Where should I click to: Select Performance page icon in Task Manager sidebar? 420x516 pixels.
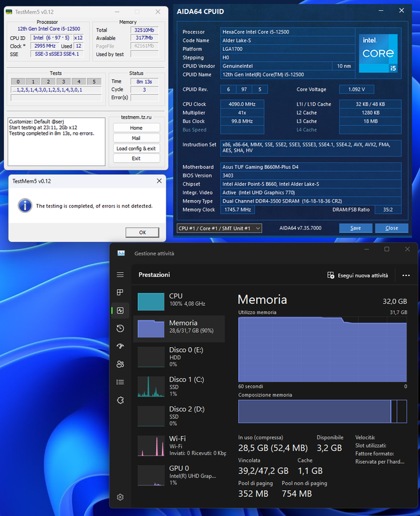coord(120,310)
